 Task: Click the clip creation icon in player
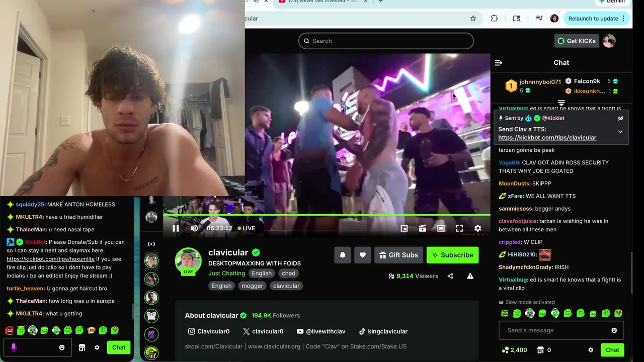coord(422,228)
